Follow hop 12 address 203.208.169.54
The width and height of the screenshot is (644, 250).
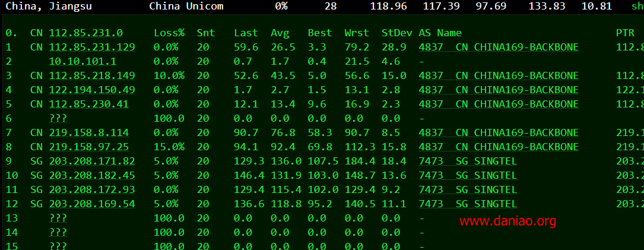pyautogui.click(x=91, y=204)
